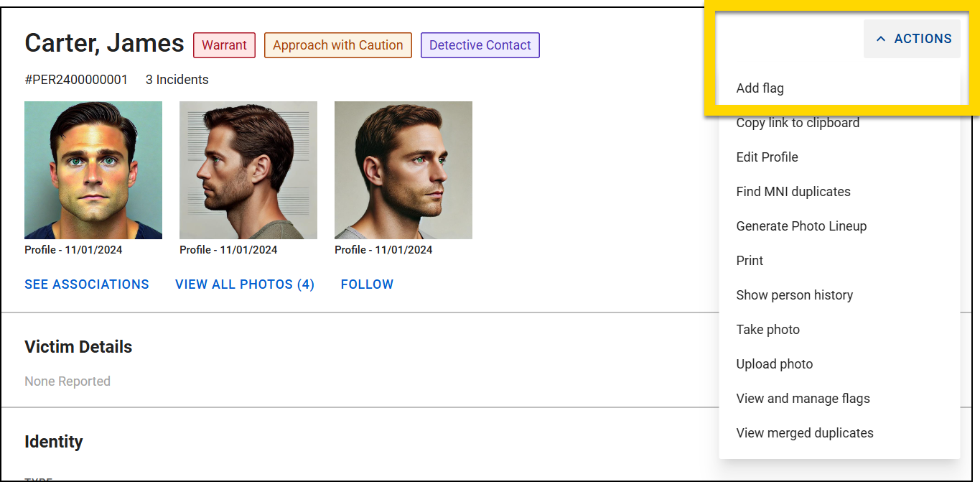Open VIEW ALL PHOTOS (4)
This screenshot has width=980, height=482.
point(245,284)
